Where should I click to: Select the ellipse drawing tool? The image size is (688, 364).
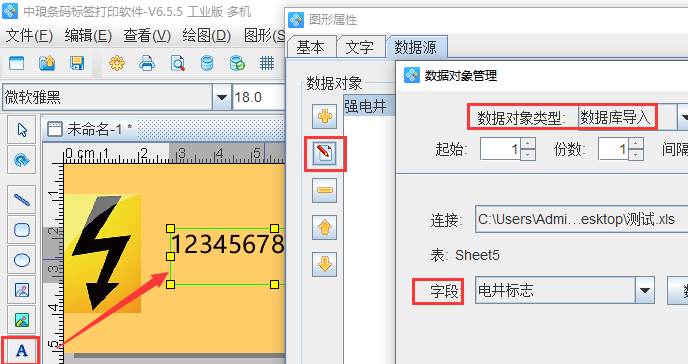(22, 260)
